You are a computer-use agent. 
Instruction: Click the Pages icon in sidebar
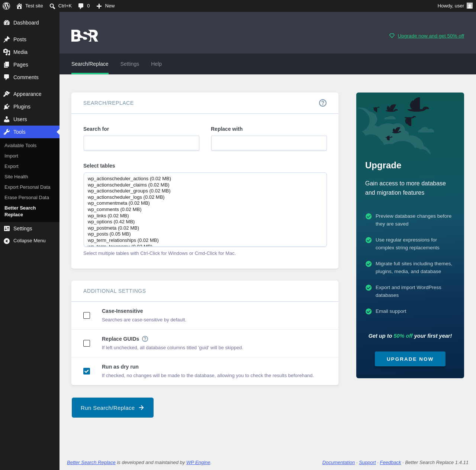pos(7,65)
